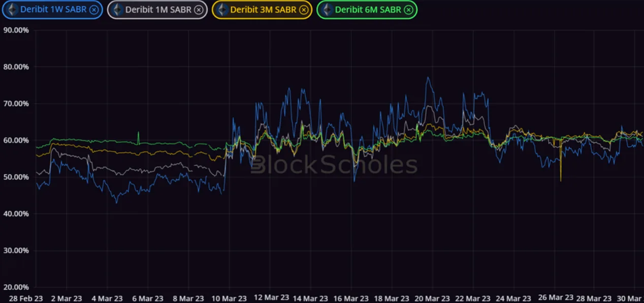Click the 18 Mar 23 date label

coord(392,298)
